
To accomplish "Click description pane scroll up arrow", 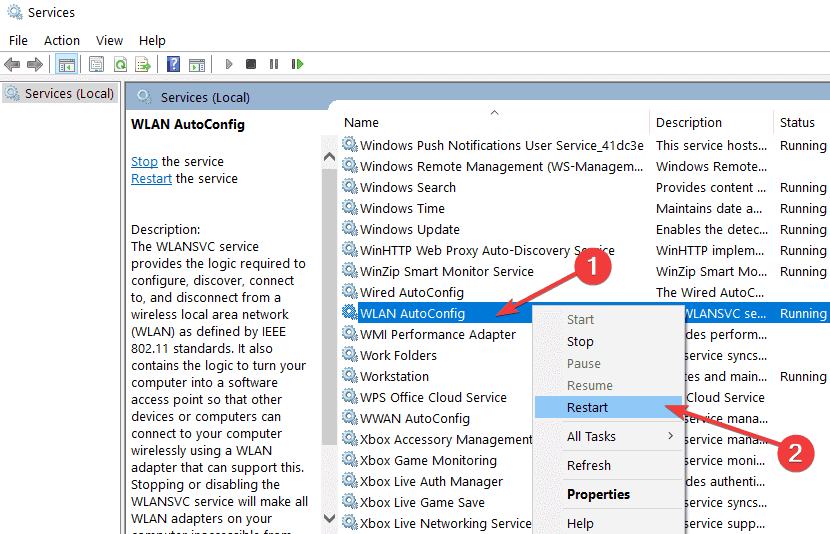I will click(329, 157).
